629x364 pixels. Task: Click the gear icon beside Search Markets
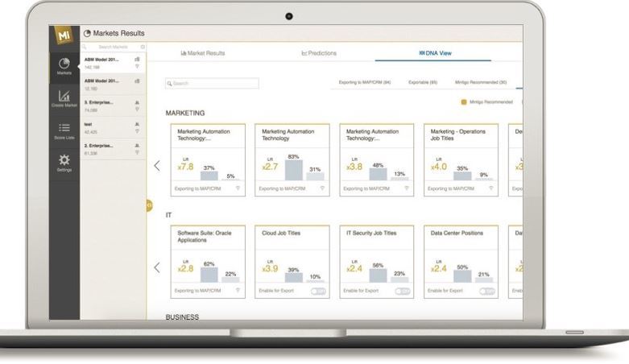pyautogui.click(x=143, y=47)
